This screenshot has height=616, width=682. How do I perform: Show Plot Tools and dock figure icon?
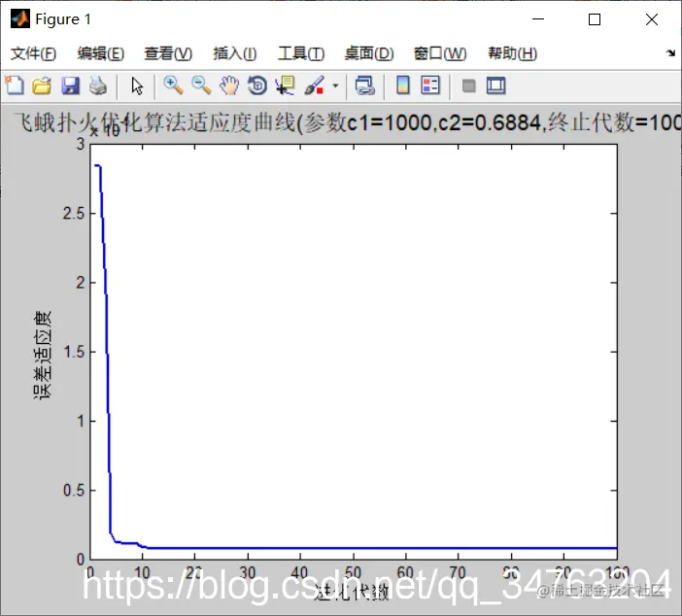(x=495, y=86)
